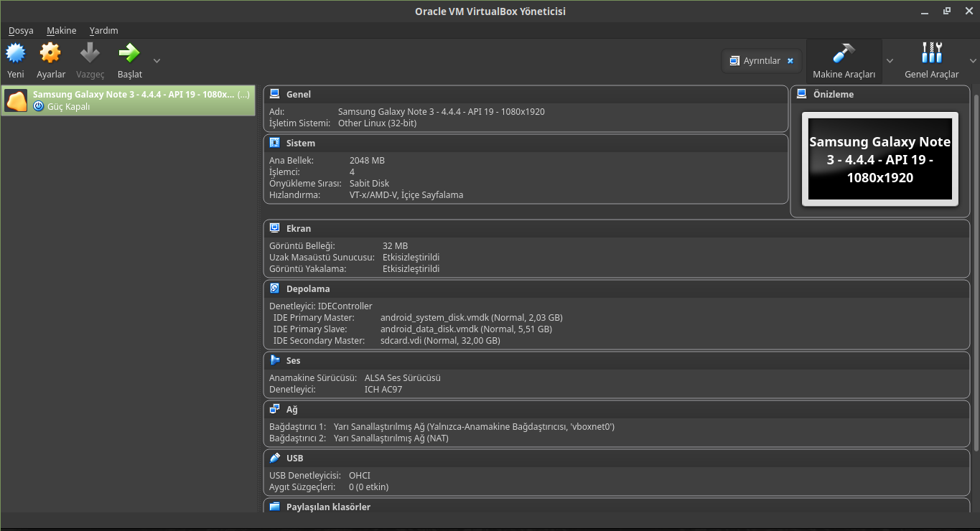This screenshot has width=980, height=531.
Task: Open dropdown arrow beside Makine Araçları
Action: (890, 60)
